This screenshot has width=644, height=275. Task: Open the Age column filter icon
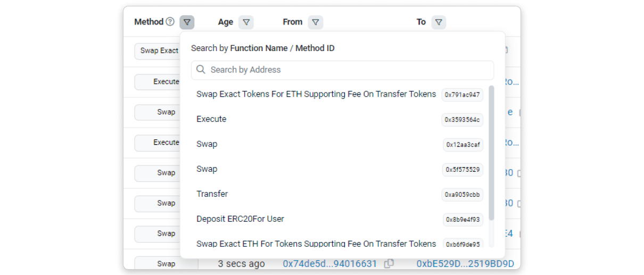pos(246,22)
